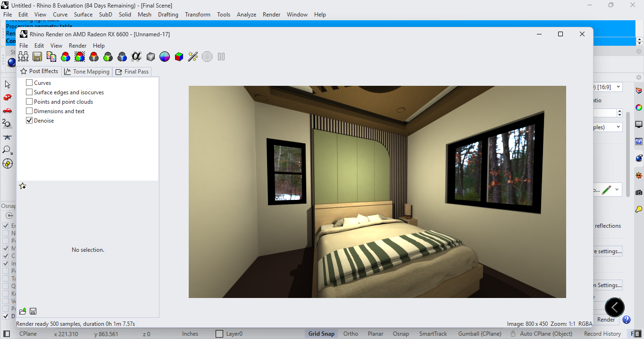Enable Surface edges and isocurves checkbox
Screen dimensions: 644x339
point(29,92)
